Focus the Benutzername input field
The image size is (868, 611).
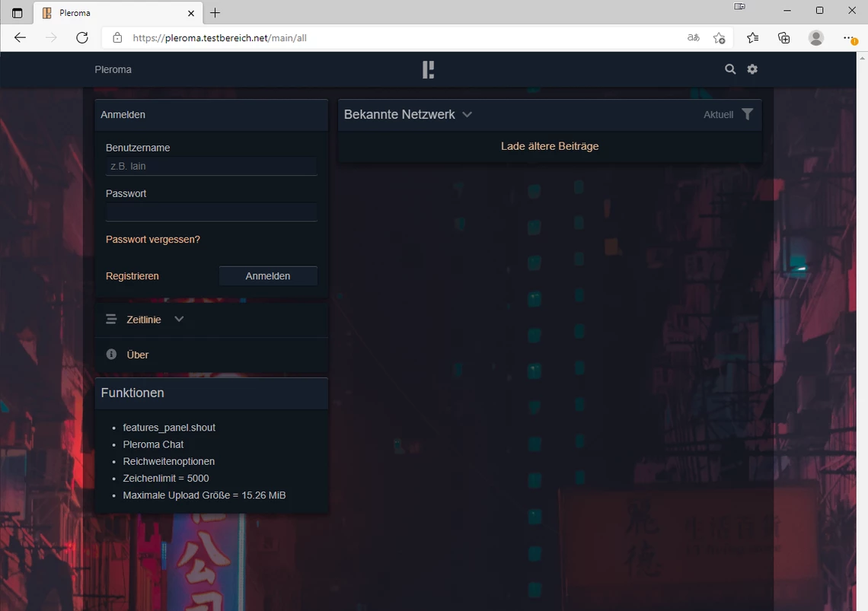pyautogui.click(x=211, y=166)
